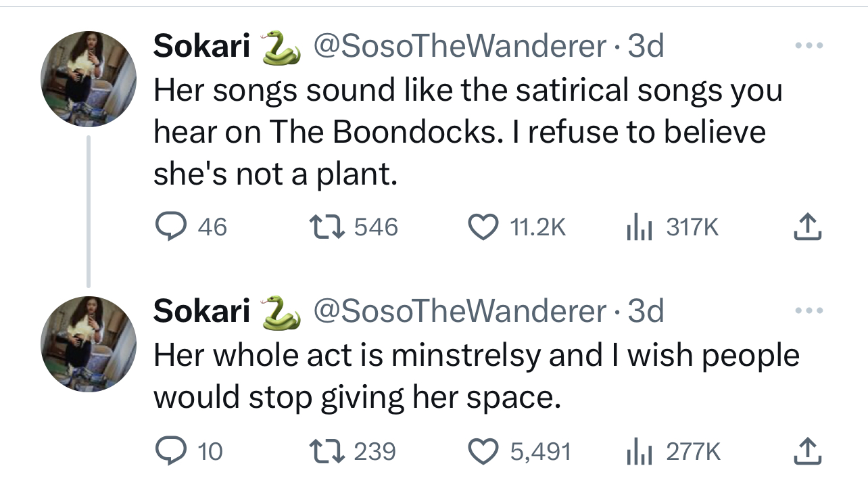Share the first tweet via upload icon
Image resolution: width=868 pixels, height=489 pixels.
pos(809,227)
